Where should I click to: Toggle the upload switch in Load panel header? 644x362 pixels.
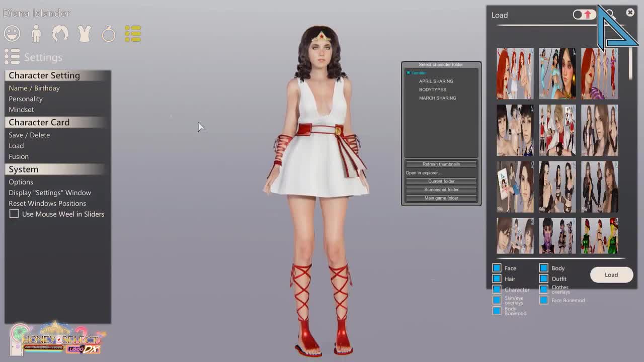click(x=583, y=15)
